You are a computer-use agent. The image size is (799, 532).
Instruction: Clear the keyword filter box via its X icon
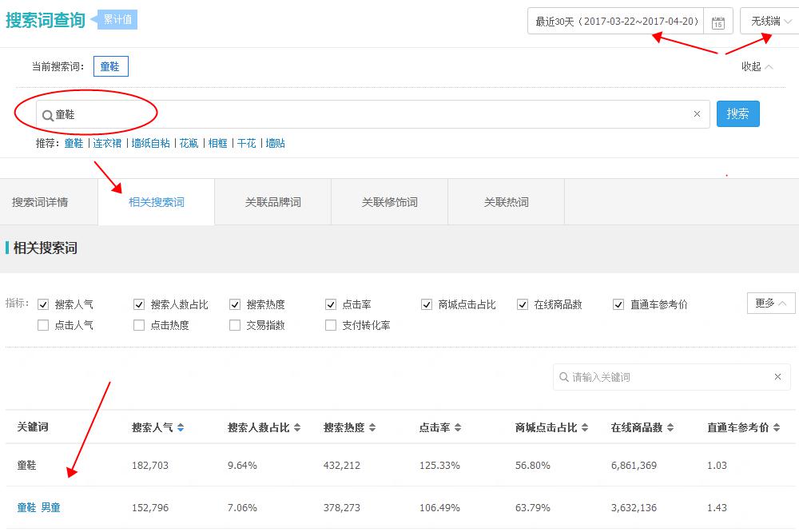pyautogui.click(x=776, y=376)
